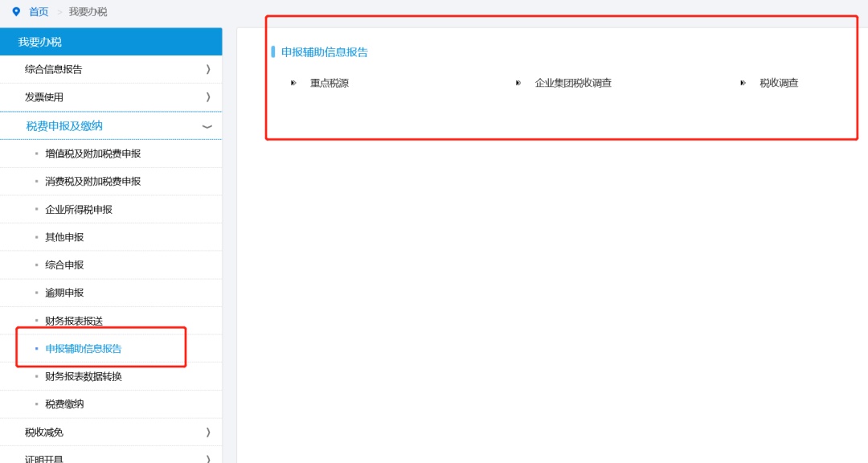The width and height of the screenshot is (868, 463).
Task: Click the arrow icon beside 企业集团税收调查
Action: coord(518,82)
